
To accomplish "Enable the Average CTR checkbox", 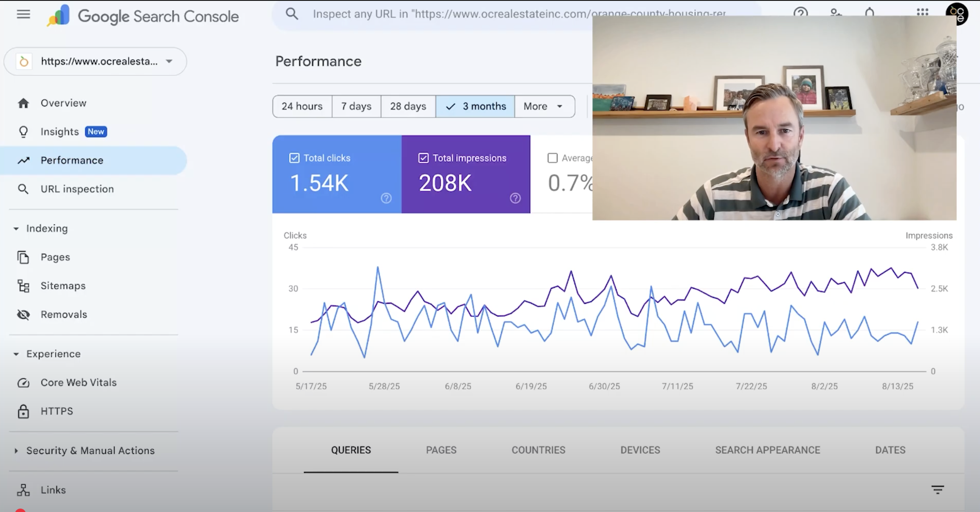I will (552, 158).
